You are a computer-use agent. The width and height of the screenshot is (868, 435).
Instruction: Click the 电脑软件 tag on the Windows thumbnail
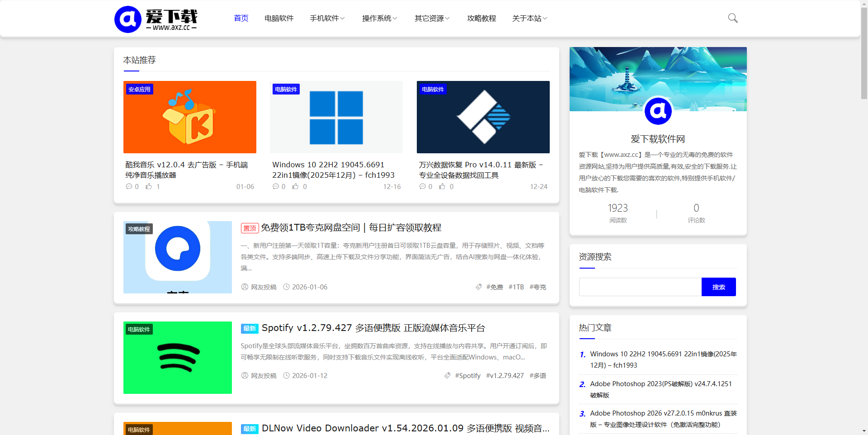pyautogui.click(x=286, y=89)
